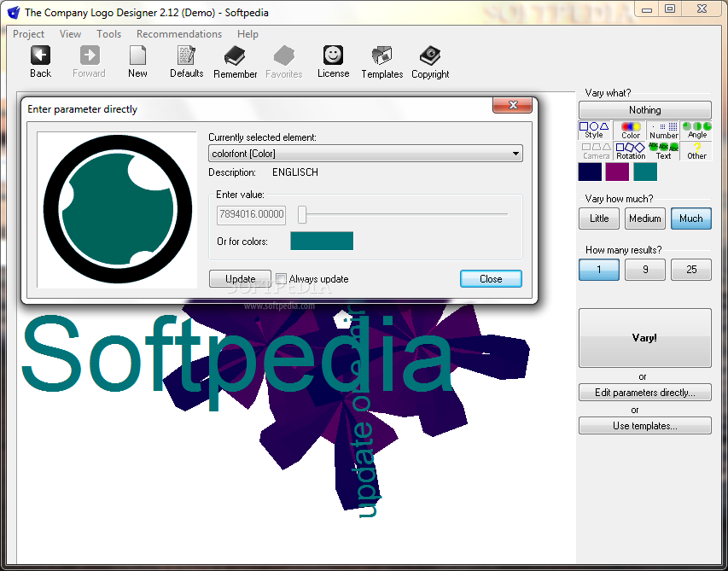
Task: Select Angle variation option
Action: click(x=697, y=130)
